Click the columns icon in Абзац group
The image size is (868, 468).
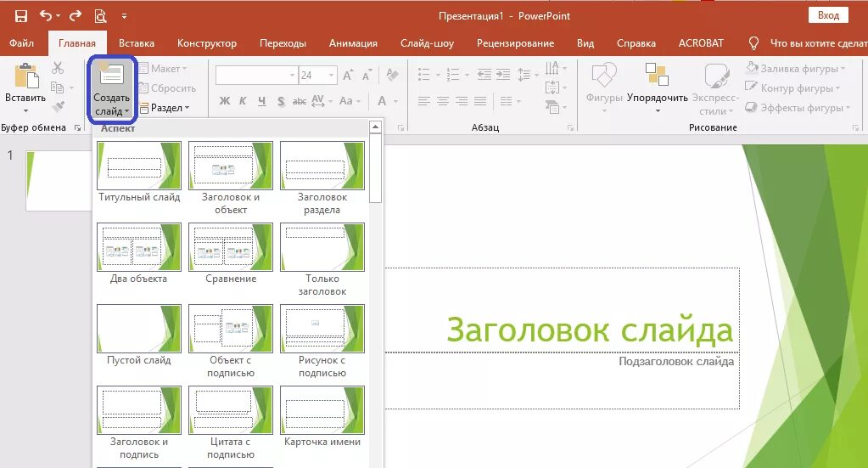pos(507,101)
